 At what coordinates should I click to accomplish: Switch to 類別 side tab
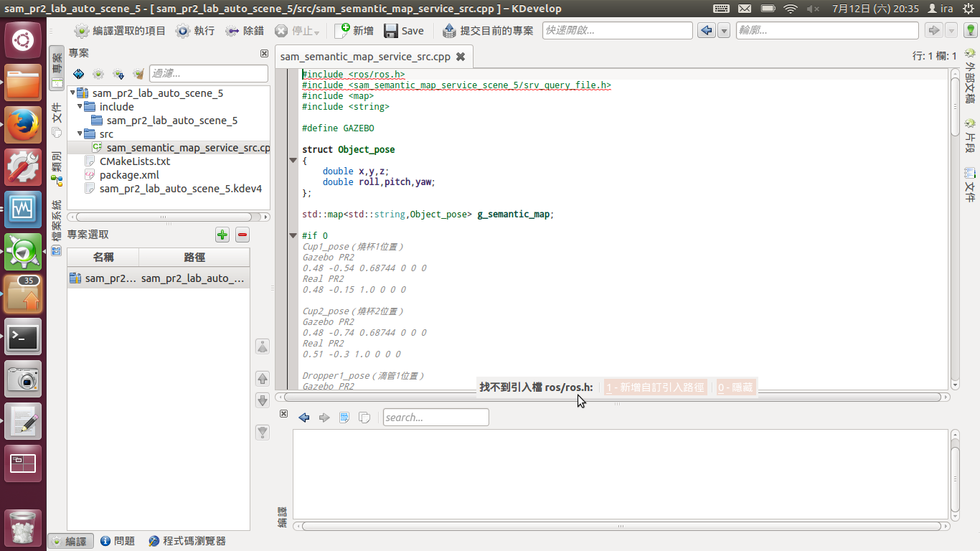[57, 169]
